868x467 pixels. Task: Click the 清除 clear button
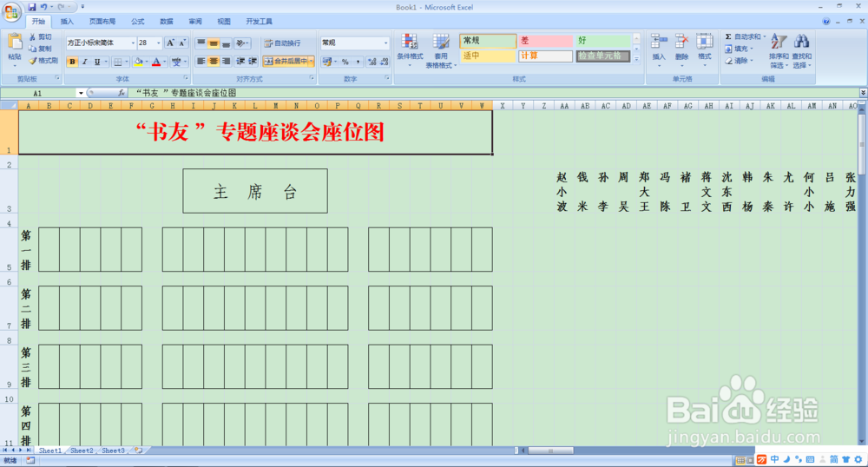(739, 61)
